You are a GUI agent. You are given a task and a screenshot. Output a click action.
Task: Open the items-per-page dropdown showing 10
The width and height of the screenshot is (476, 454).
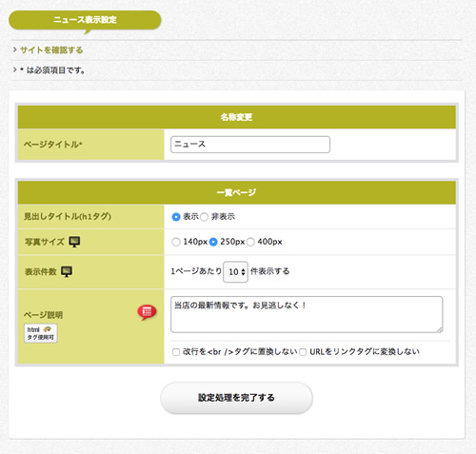click(x=235, y=272)
